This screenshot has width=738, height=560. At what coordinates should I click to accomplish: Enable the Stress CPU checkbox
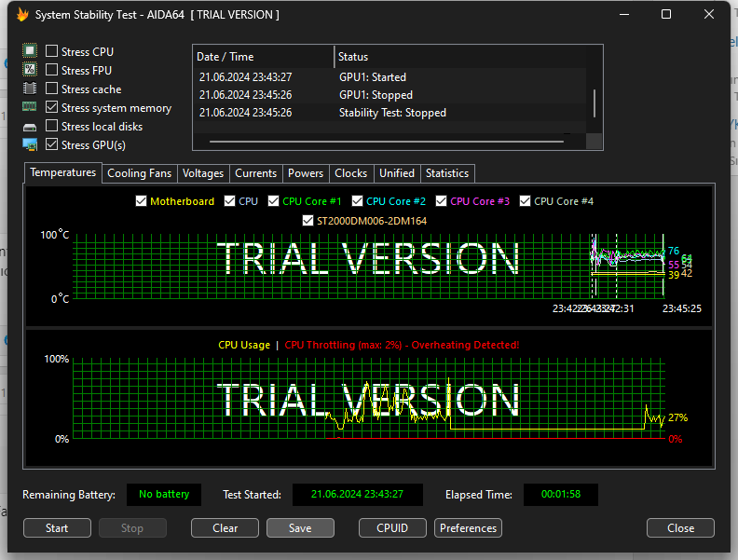52,51
